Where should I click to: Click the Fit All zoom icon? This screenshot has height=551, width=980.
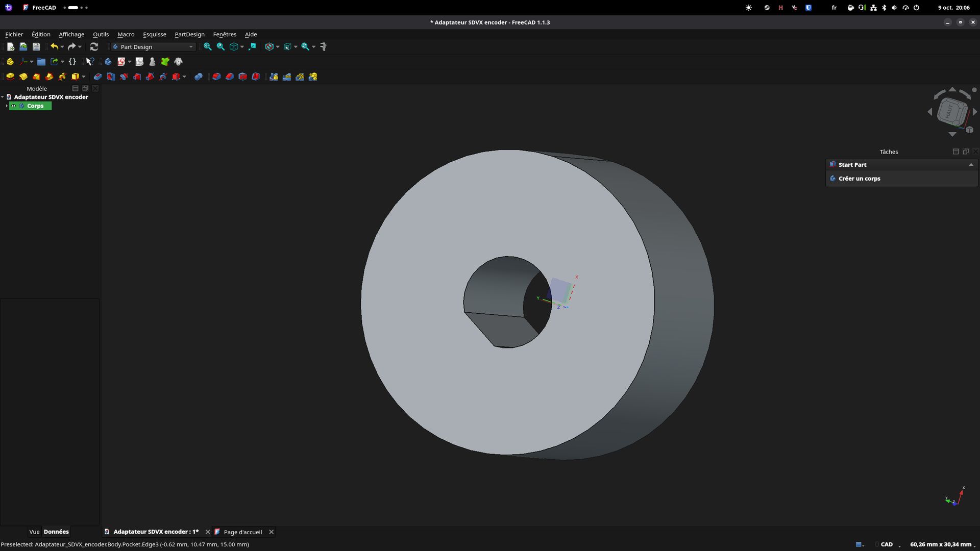coord(208,46)
